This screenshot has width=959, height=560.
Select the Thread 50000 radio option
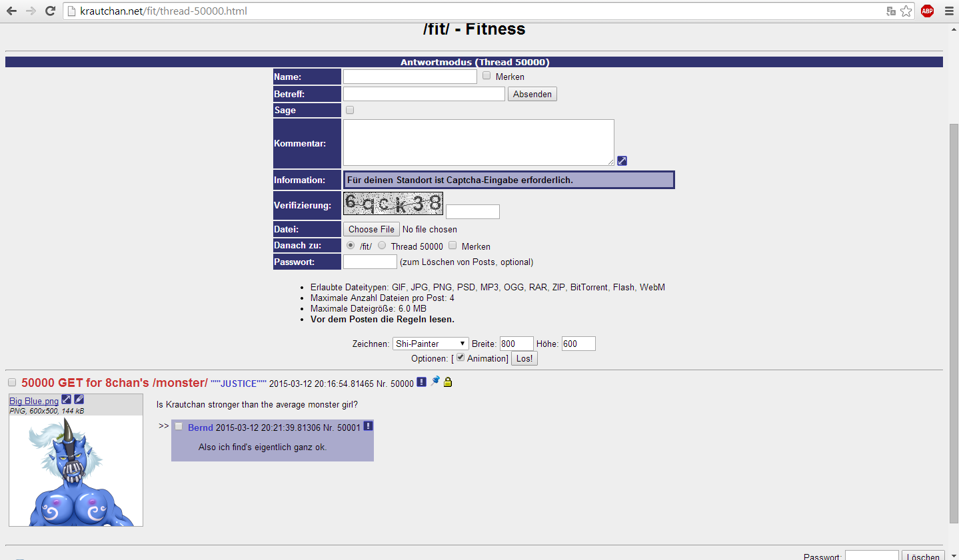click(x=382, y=245)
